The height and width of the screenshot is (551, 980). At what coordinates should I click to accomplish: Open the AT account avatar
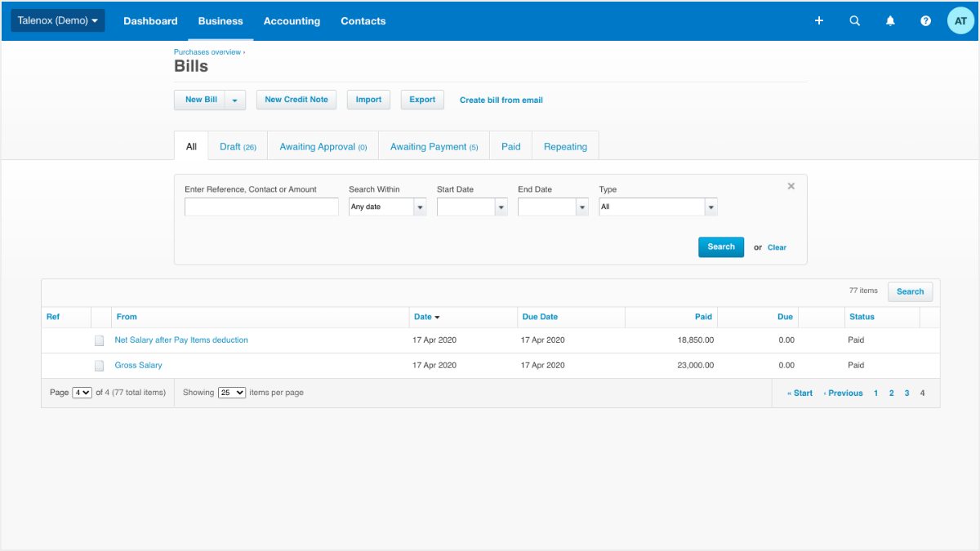click(960, 20)
